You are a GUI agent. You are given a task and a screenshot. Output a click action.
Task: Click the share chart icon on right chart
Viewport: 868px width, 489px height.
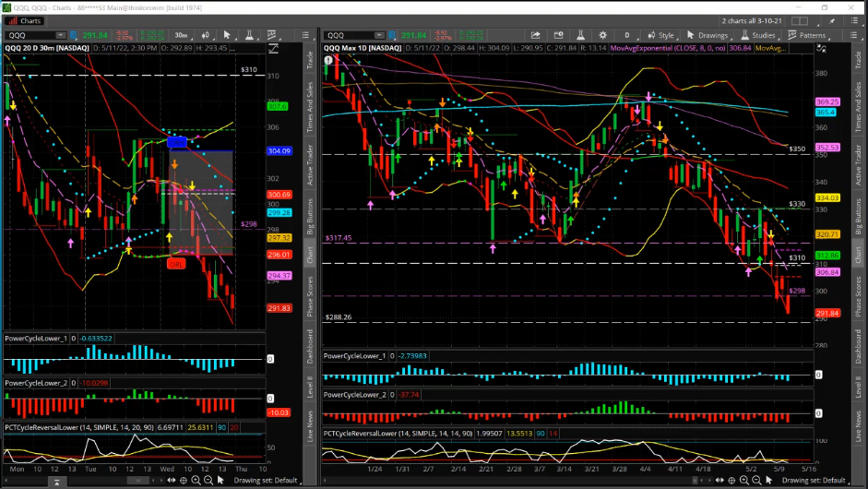pos(535,35)
